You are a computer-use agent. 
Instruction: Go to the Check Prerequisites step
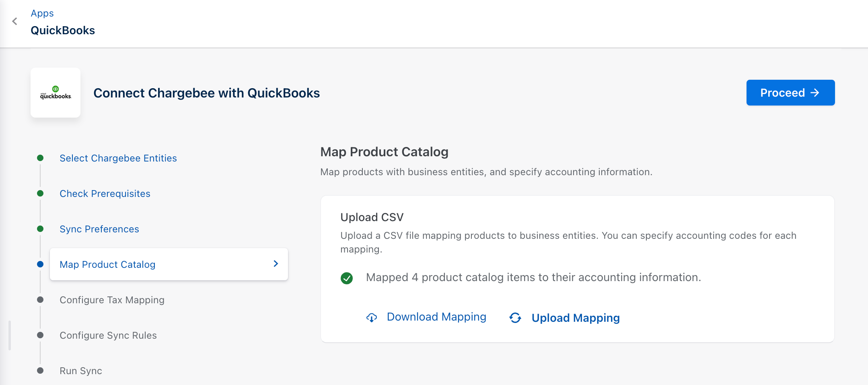105,194
